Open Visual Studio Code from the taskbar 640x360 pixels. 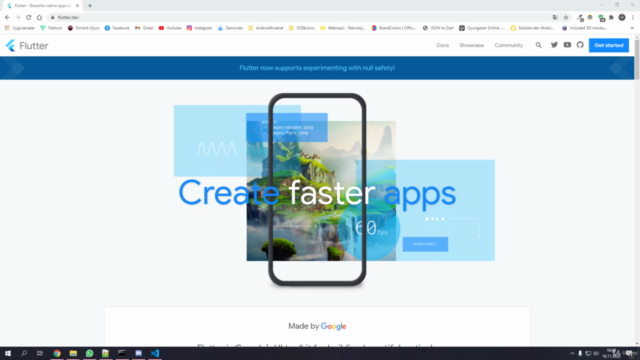pyautogui.click(x=155, y=353)
